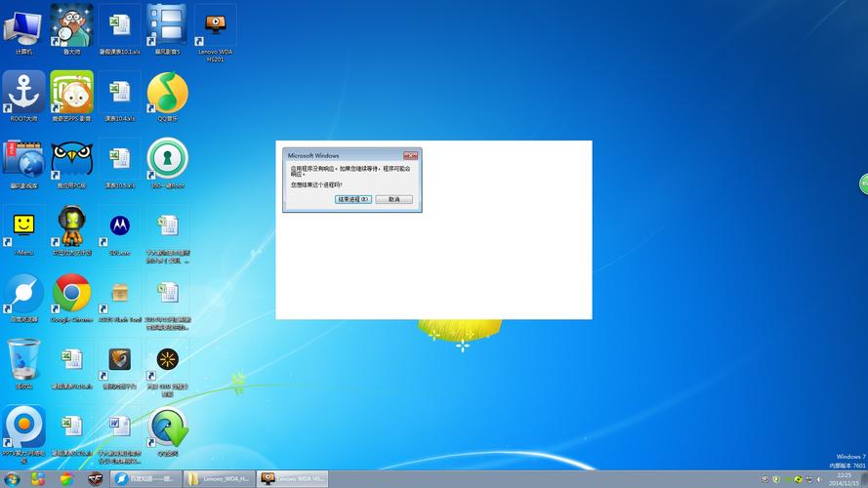Launch the ROOT大师 anchor icon
868x488 pixels.
23,96
